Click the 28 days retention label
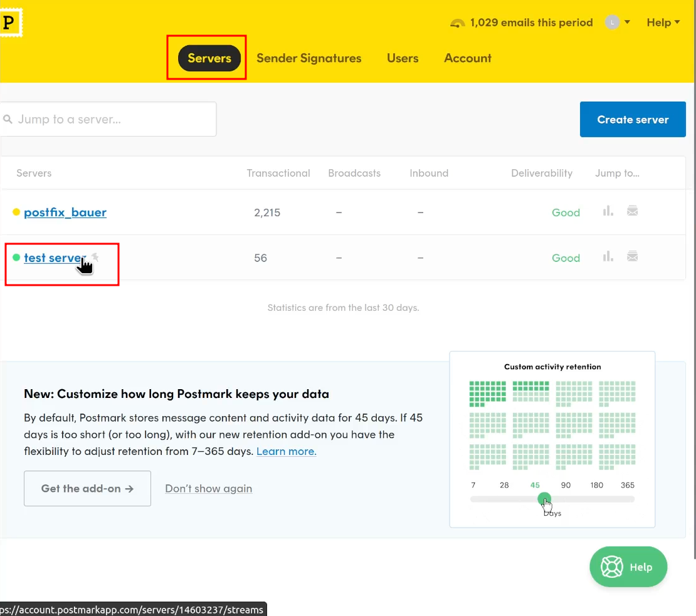This screenshot has height=616, width=696. [x=504, y=485]
